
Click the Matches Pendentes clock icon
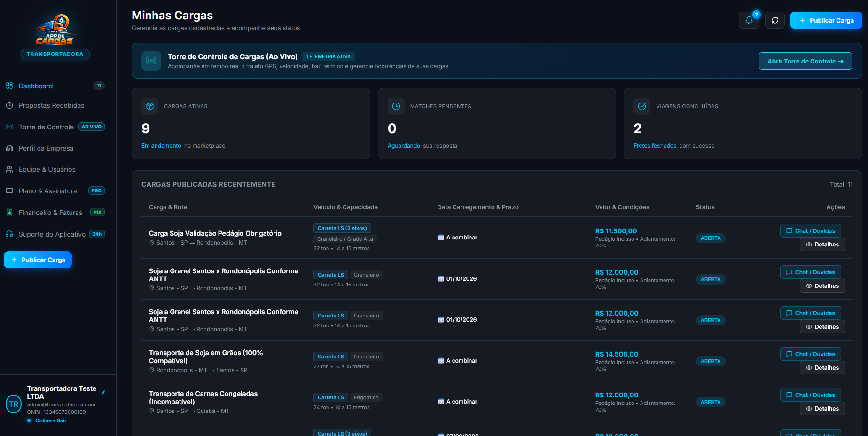(396, 106)
